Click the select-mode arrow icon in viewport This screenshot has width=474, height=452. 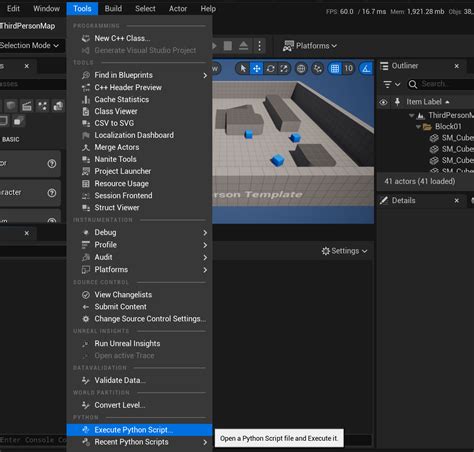[x=243, y=69]
